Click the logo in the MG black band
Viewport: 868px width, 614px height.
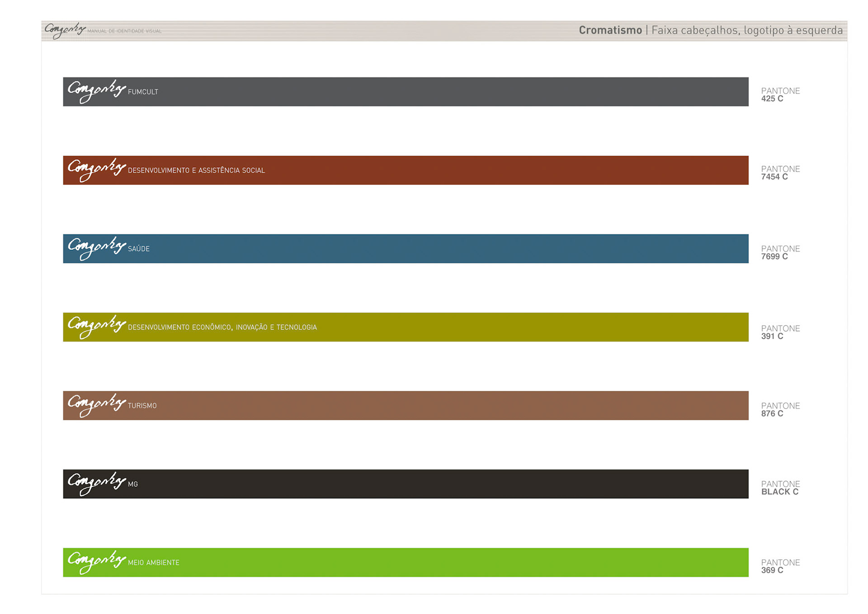pyautogui.click(x=97, y=484)
